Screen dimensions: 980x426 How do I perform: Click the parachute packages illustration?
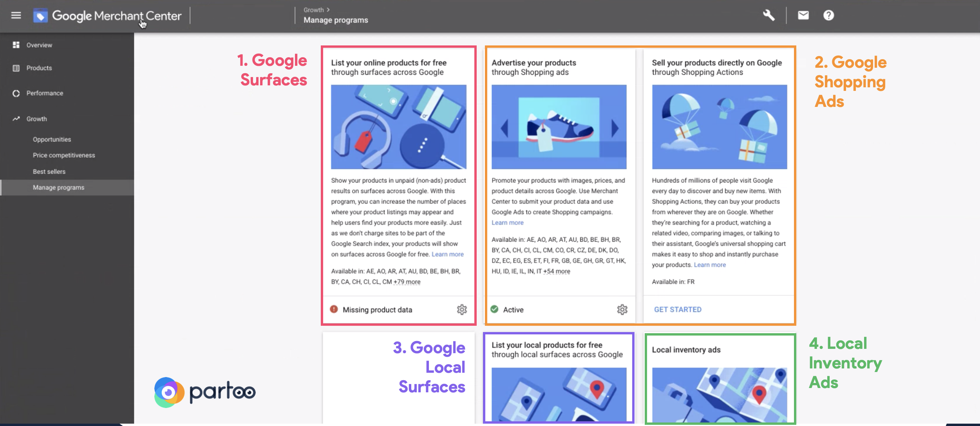pos(720,127)
